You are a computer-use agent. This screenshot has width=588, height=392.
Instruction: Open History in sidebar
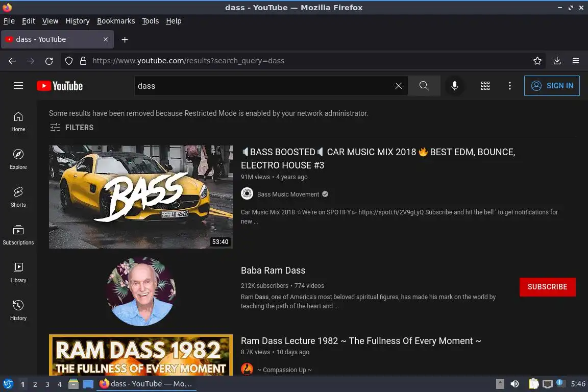click(x=18, y=311)
